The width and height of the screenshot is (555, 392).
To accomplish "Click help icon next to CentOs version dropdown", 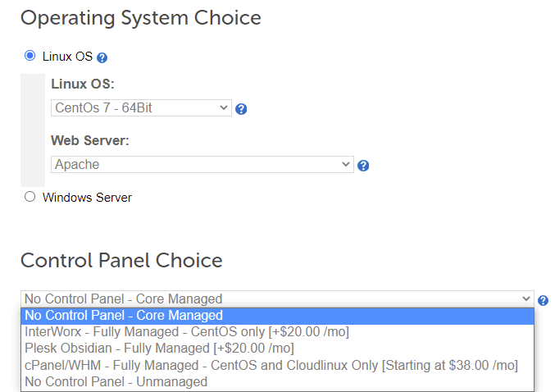I will click(241, 109).
